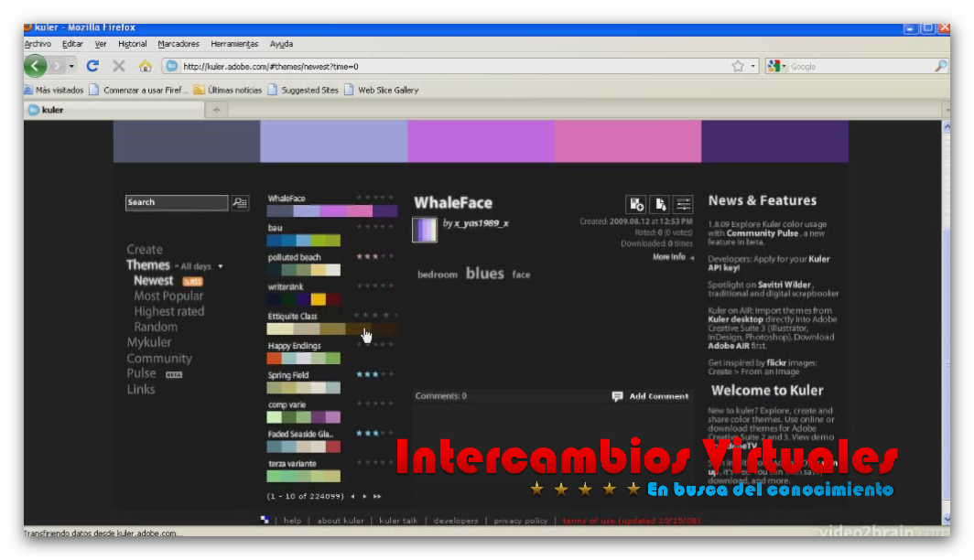Click the Add Comment speech bubble icon

(620, 395)
